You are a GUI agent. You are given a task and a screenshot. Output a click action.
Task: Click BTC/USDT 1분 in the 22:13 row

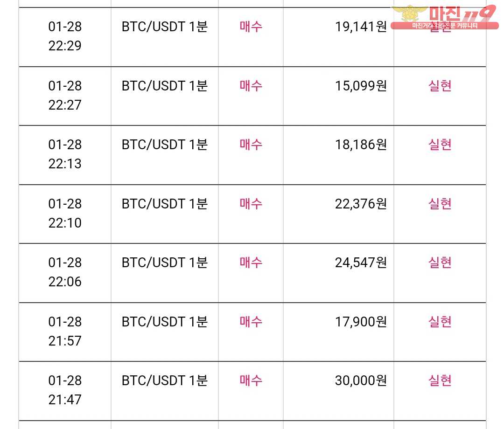coord(164,145)
